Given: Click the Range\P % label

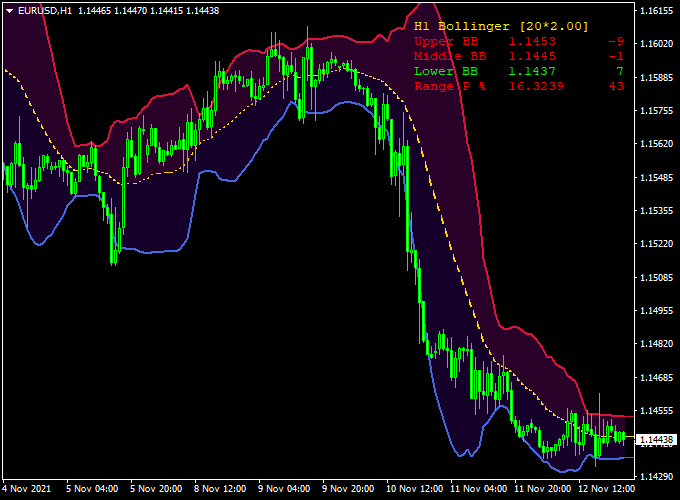Looking at the screenshot, I should (450, 86).
